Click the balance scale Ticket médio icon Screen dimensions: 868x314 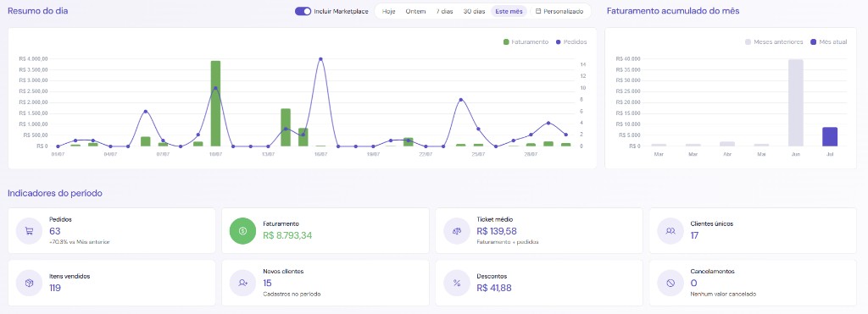pyautogui.click(x=457, y=231)
